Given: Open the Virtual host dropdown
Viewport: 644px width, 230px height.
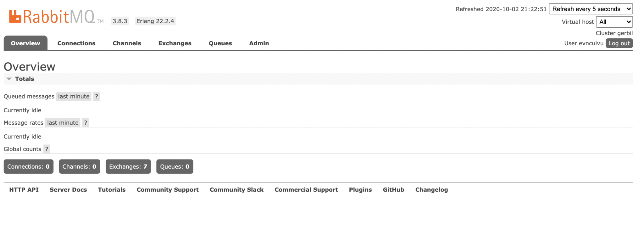Looking at the screenshot, I should click(x=614, y=22).
